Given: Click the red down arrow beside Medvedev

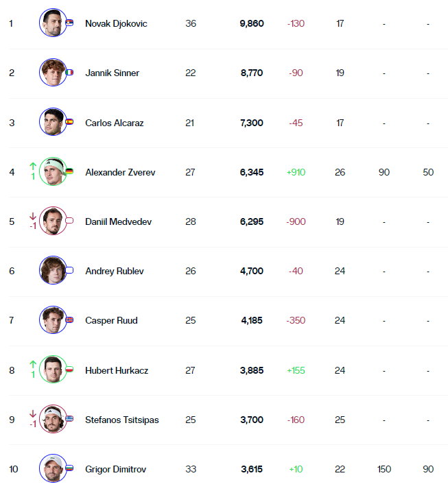Looking at the screenshot, I should pos(33,216).
